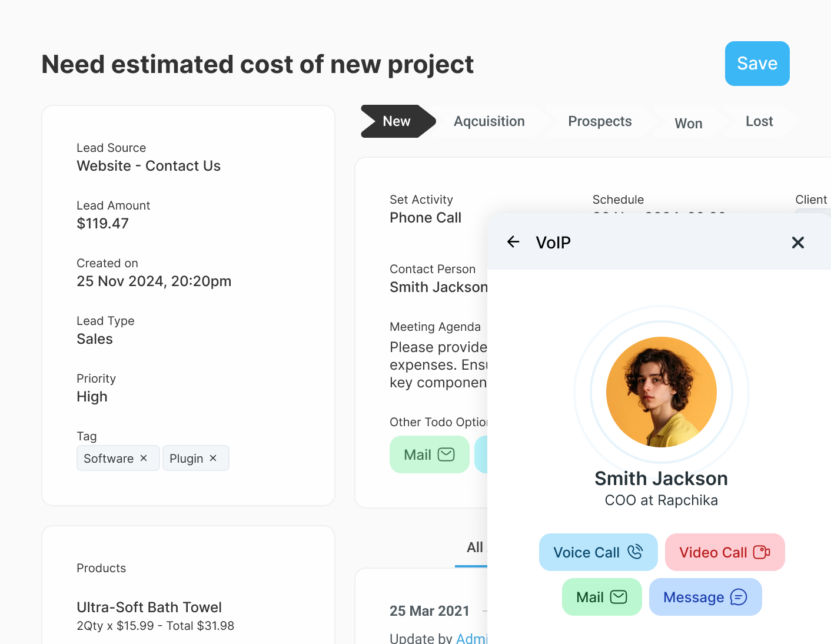Mark lead stage as Lost
Viewport: 831px width, 644px height.
(x=759, y=121)
